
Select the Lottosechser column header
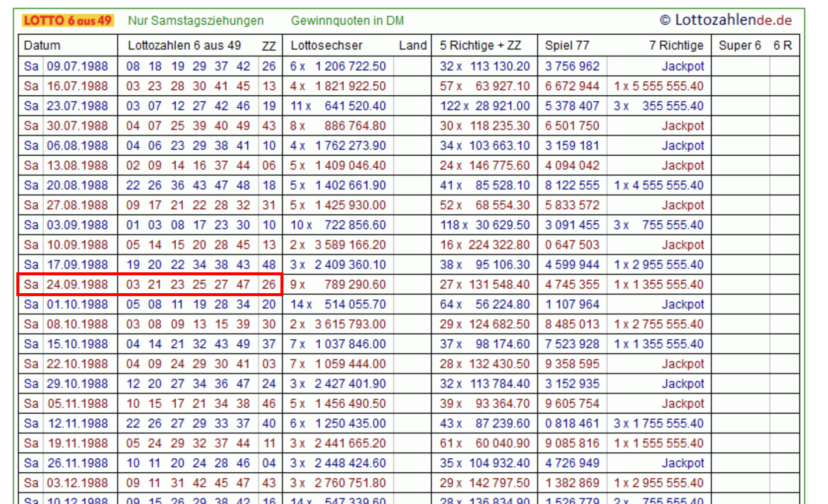click(327, 45)
